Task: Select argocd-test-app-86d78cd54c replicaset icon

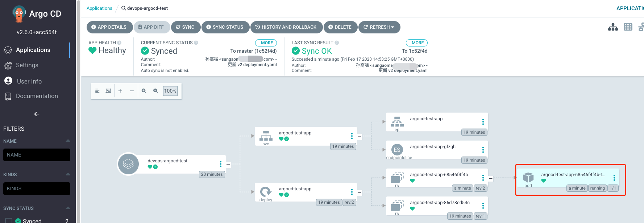Action: (x=397, y=206)
